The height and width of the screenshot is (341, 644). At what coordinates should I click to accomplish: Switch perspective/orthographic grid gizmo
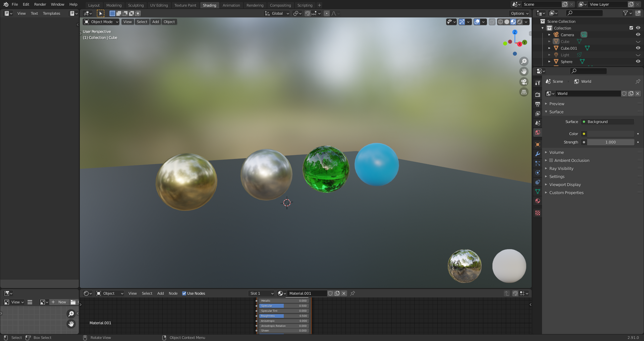tap(524, 92)
